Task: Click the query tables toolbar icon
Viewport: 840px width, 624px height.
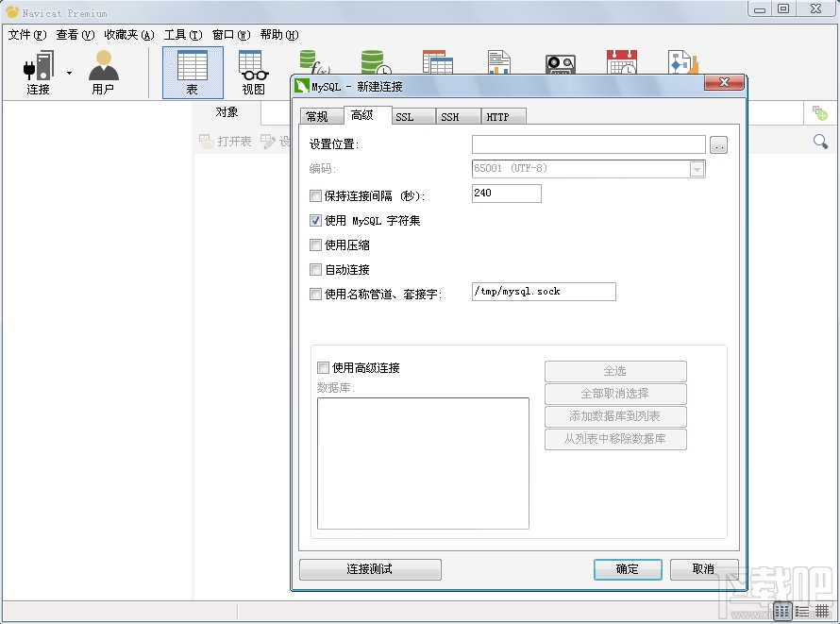Action: tap(438, 61)
